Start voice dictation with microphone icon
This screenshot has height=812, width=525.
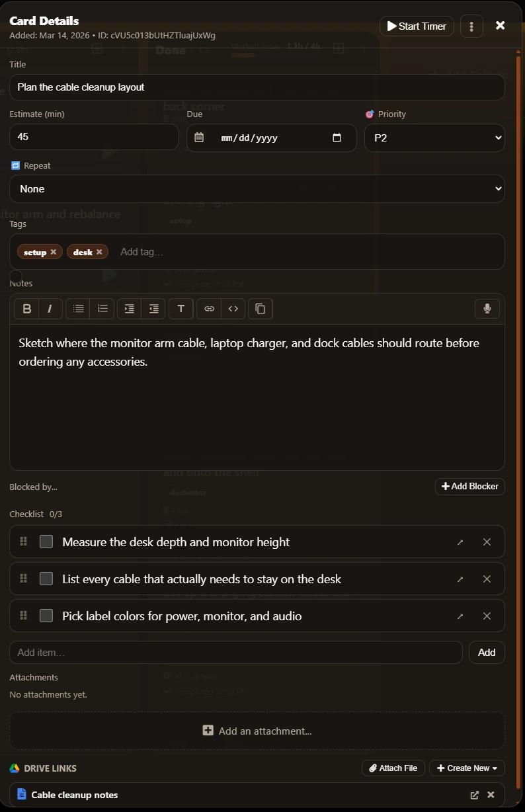click(487, 309)
